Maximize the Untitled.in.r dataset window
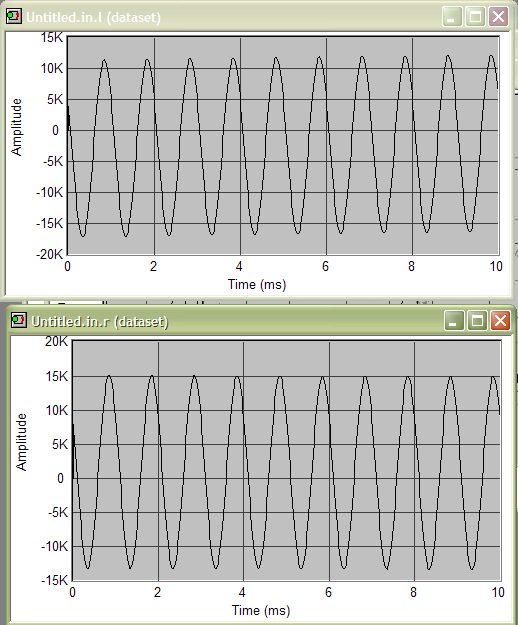 click(x=477, y=320)
